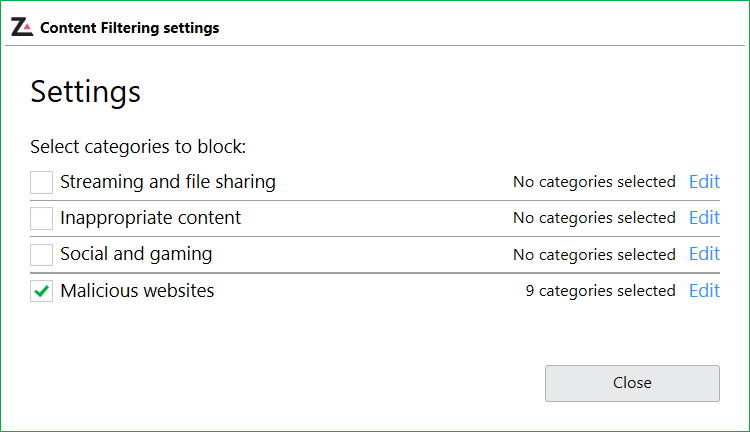The width and height of the screenshot is (750, 432).
Task: Open Edit for Inappropriate content
Action: [704, 218]
